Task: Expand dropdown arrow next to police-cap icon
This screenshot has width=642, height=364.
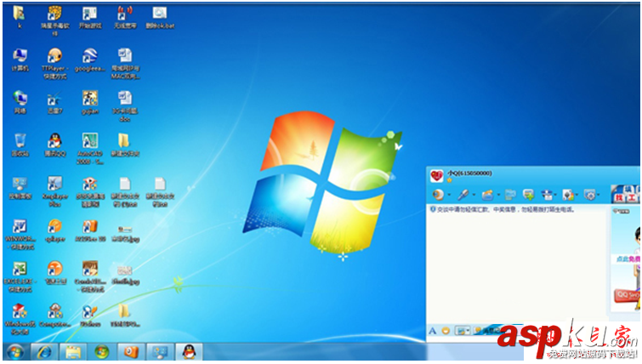Action: point(555,196)
